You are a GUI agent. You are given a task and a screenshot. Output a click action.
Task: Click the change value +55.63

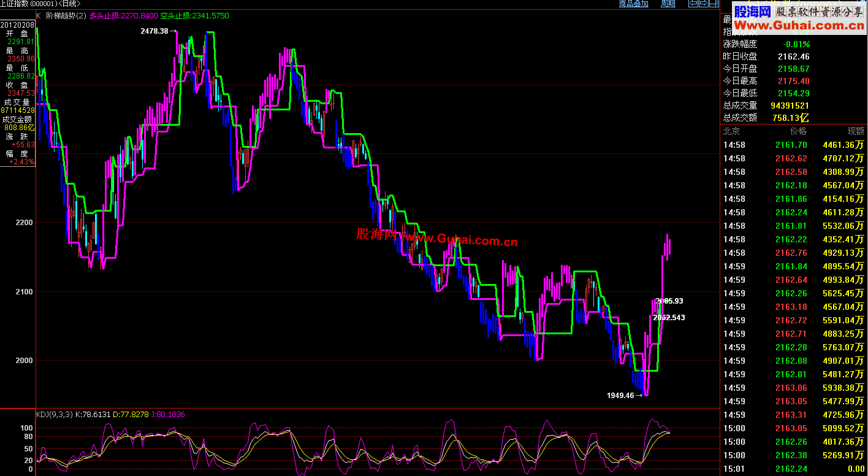(x=23, y=145)
